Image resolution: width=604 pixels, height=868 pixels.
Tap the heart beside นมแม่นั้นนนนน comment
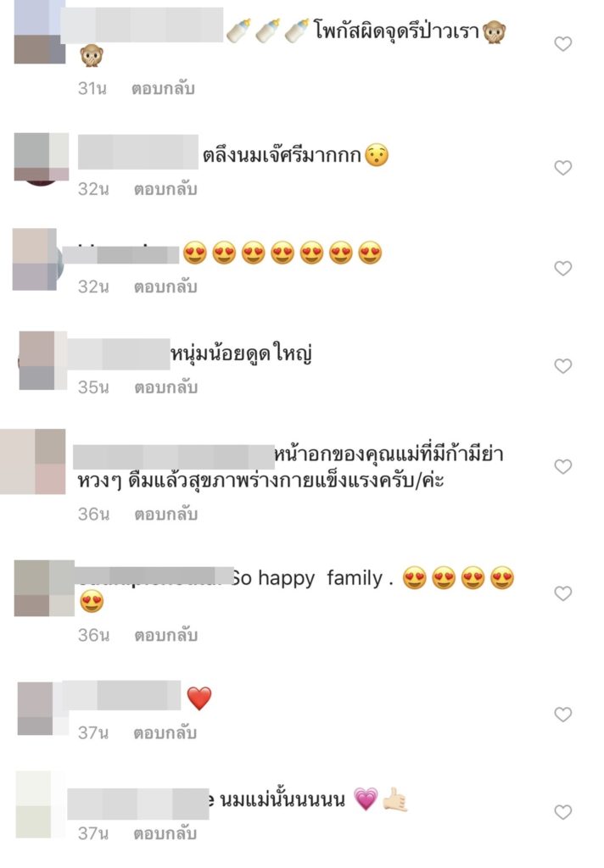pyautogui.click(x=563, y=812)
